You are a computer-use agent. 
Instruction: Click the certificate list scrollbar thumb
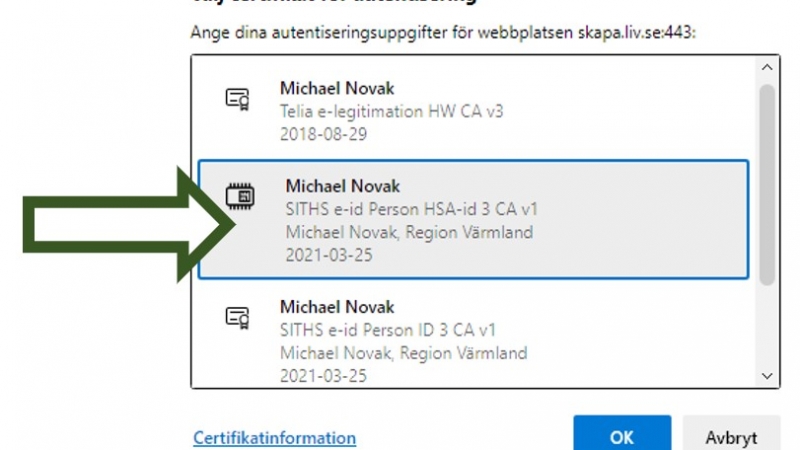click(767, 185)
